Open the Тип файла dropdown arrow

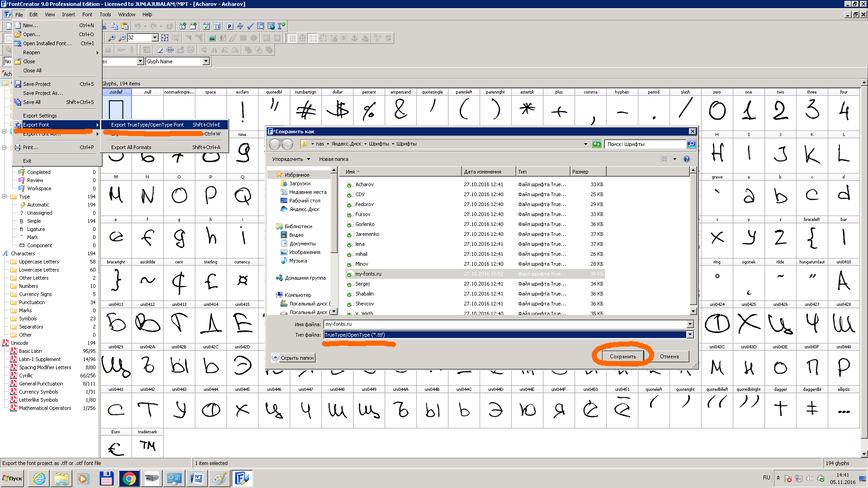[690, 335]
